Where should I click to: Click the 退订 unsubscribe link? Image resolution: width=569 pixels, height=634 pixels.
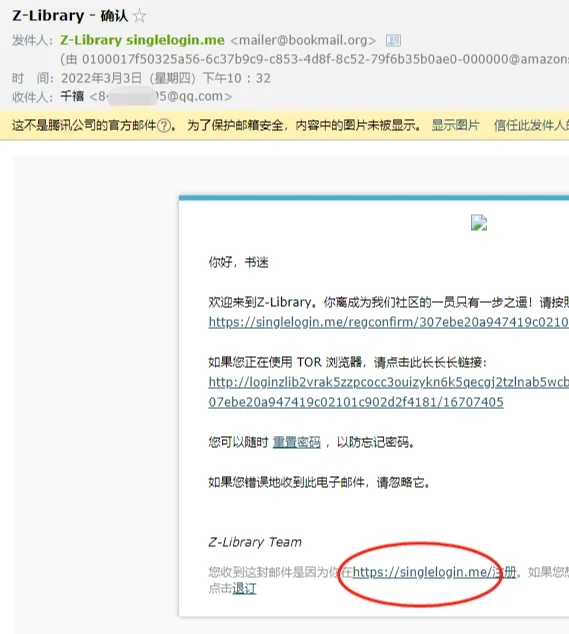tap(244, 589)
